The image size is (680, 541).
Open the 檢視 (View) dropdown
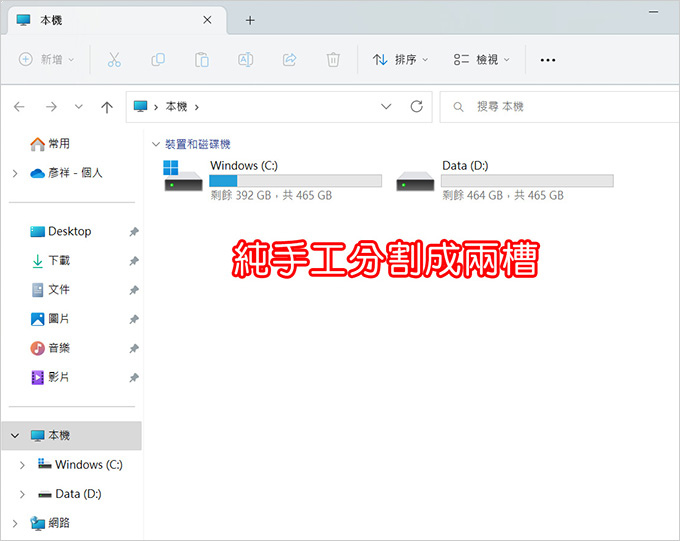click(481, 59)
